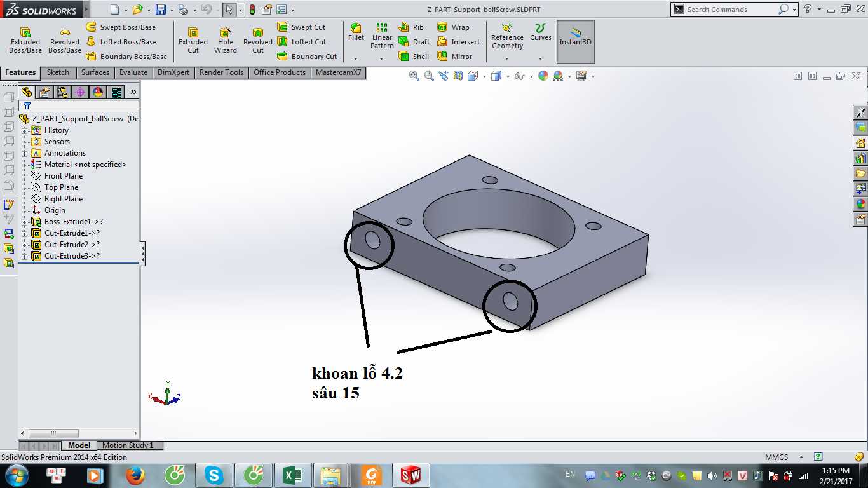Select the Extruded Boss/Base tool
868x488 pixels.
pos(25,40)
